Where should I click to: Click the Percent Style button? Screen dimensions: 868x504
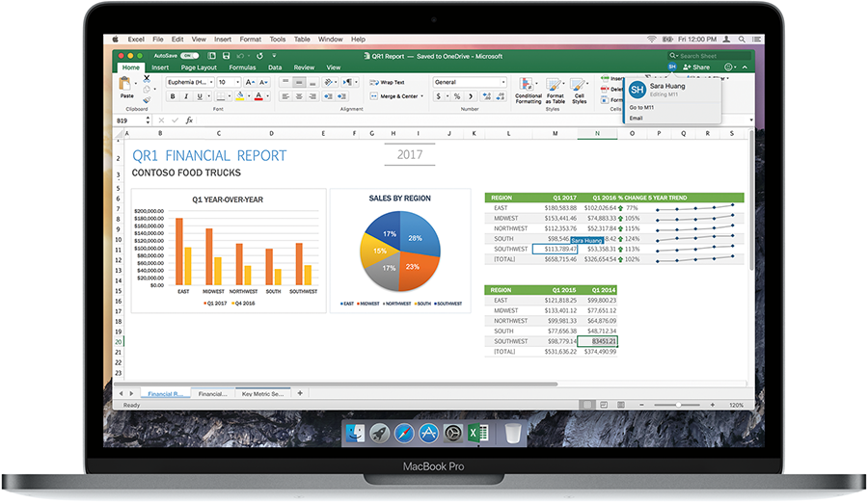click(457, 96)
